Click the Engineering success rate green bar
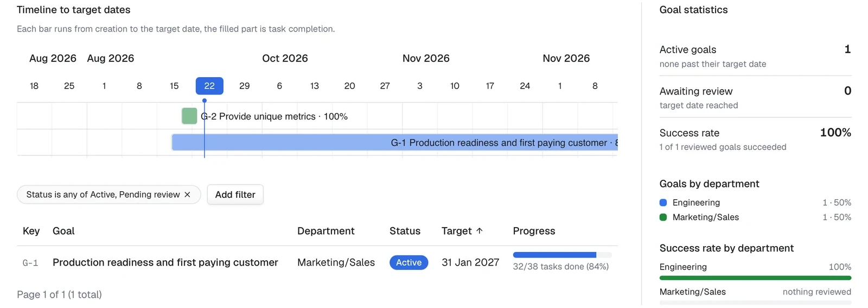Image resolution: width=868 pixels, height=308 pixels. tap(755, 278)
